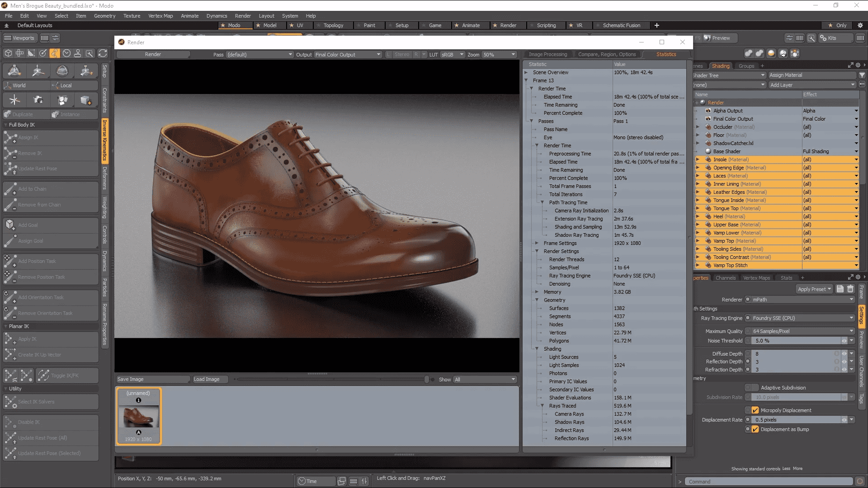Select the Add Locator tool icon
The height and width of the screenshot is (488, 868).
click(x=14, y=100)
